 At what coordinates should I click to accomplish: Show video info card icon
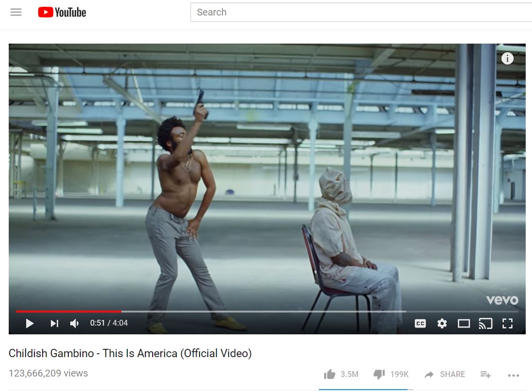(507, 58)
